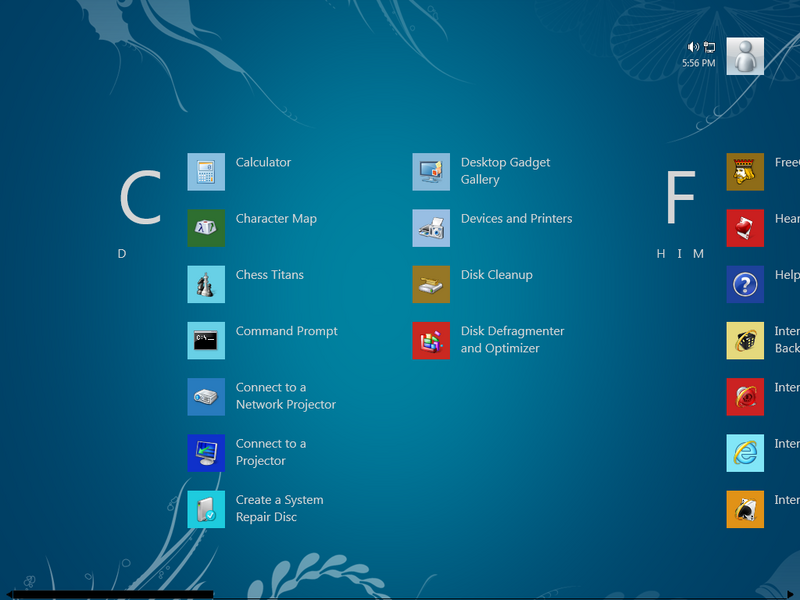The height and width of the screenshot is (600, 800).
Task: Open the Calculator app icon
Action: click(206, 172)
